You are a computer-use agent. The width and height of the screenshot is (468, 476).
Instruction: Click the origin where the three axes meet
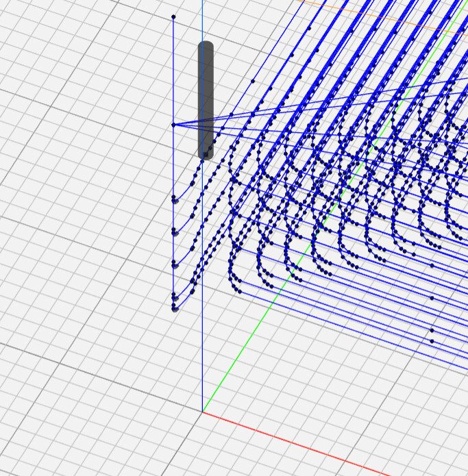click(202, 412)
